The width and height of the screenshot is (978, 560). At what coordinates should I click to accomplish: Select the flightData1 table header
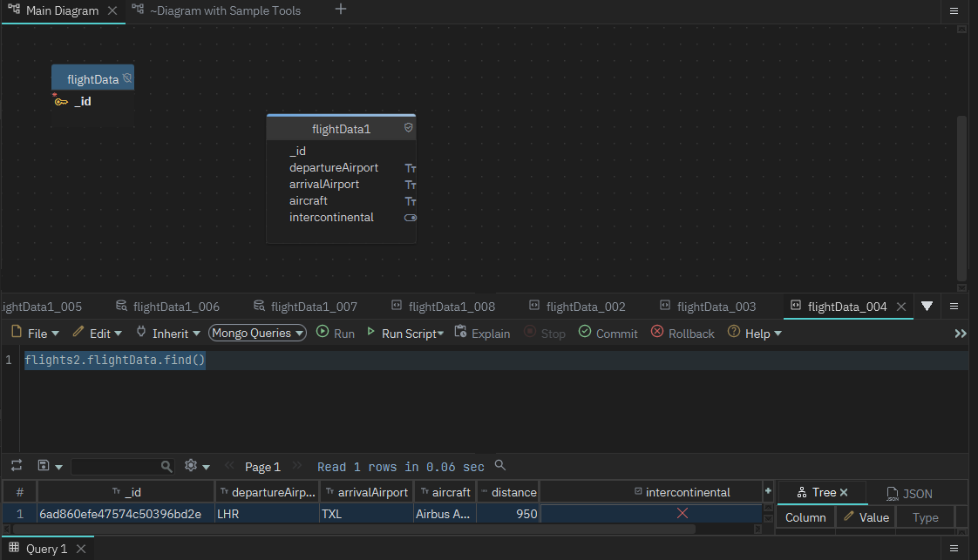(341, 129)
